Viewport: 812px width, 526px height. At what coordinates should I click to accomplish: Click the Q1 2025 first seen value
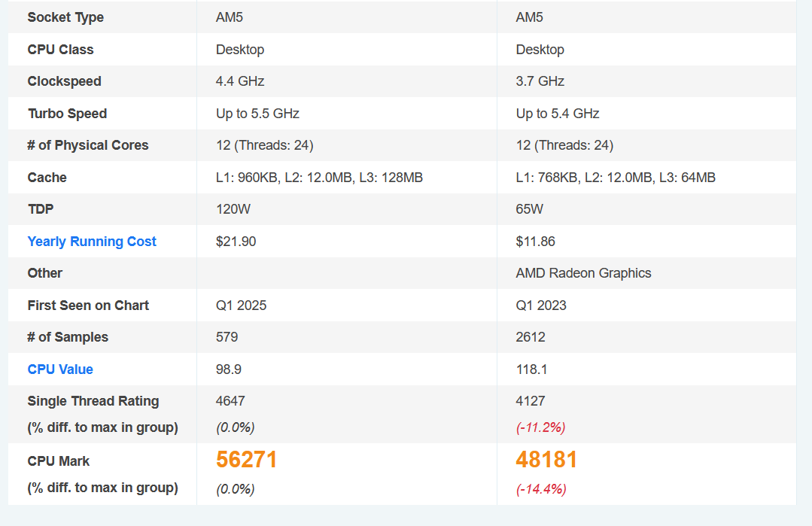242,306
